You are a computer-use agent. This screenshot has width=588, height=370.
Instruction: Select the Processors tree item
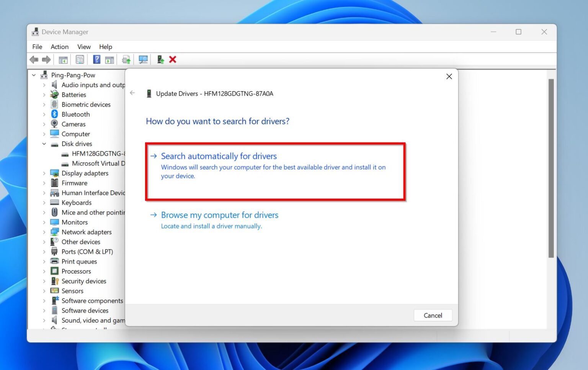tap(76, 271)
